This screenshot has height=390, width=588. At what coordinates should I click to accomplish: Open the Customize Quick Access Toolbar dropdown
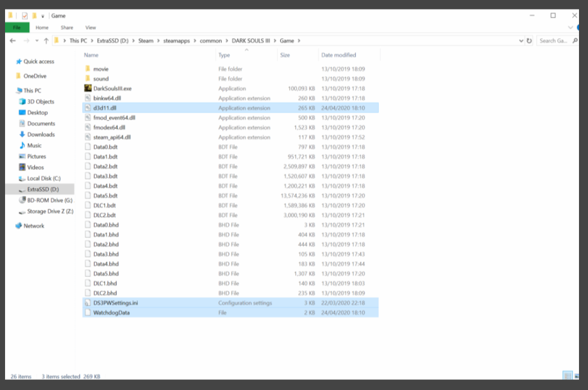pos(43,16)
